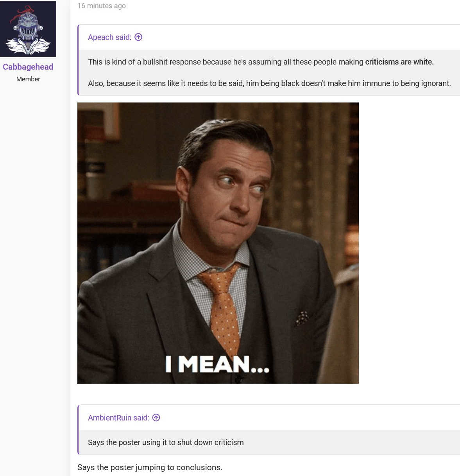The width and height of the screenshot is (460, 476).
Task: Click the 'I MEAN...' reaction GIF
Action: [218, 243]
